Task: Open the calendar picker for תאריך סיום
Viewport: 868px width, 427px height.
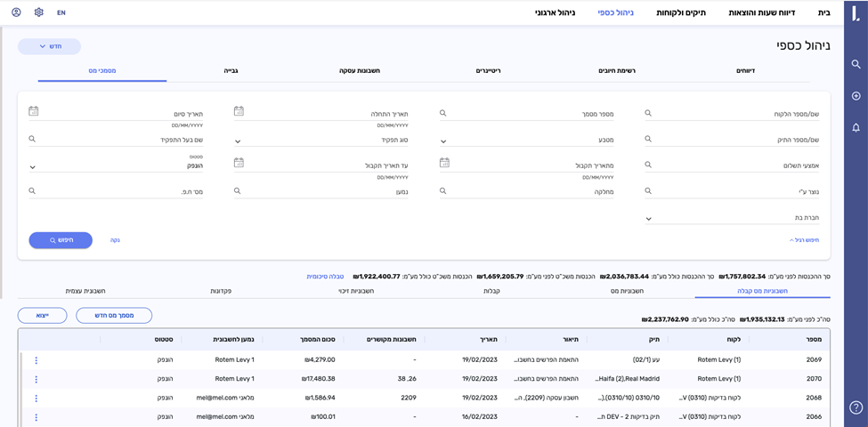Action: [34, 112]
